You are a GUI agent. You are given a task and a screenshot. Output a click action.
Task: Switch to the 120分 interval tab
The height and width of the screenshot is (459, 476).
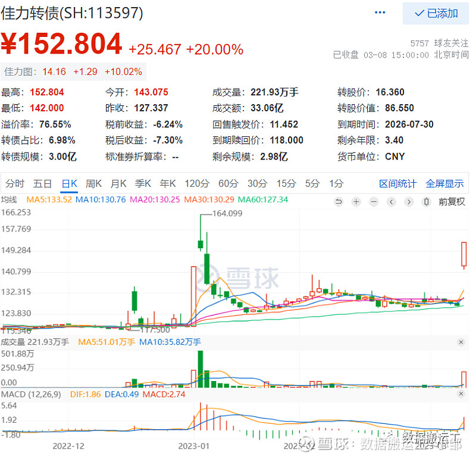(198, 183)
